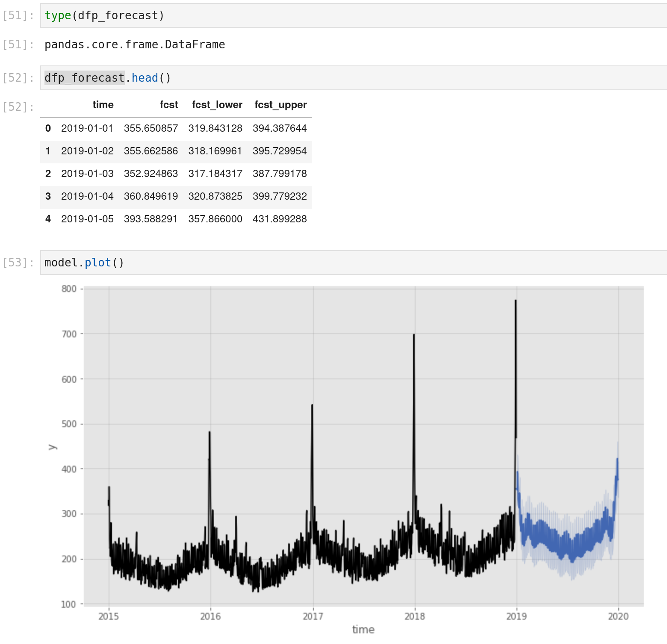Select the pandas.core.frame.DataFrame output text

pyautogui.click(x=135, y=44)
